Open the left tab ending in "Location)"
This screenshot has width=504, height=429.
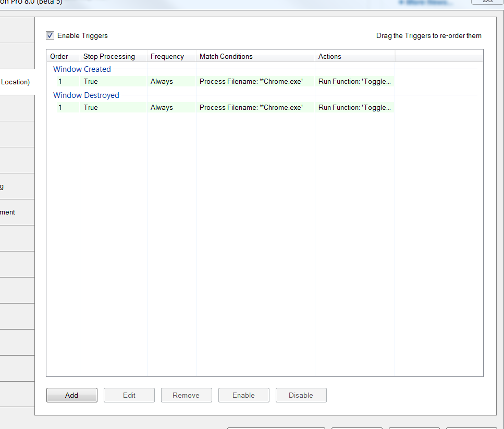[16, 82]
